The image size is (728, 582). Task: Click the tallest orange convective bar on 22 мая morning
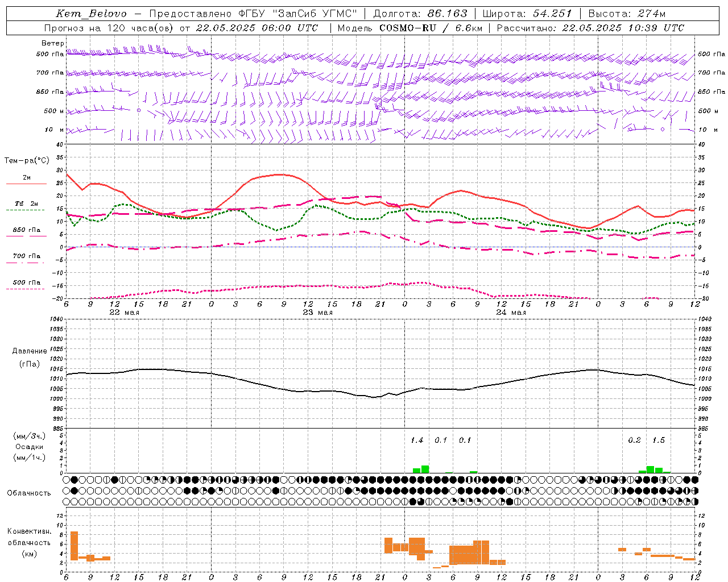74,546
